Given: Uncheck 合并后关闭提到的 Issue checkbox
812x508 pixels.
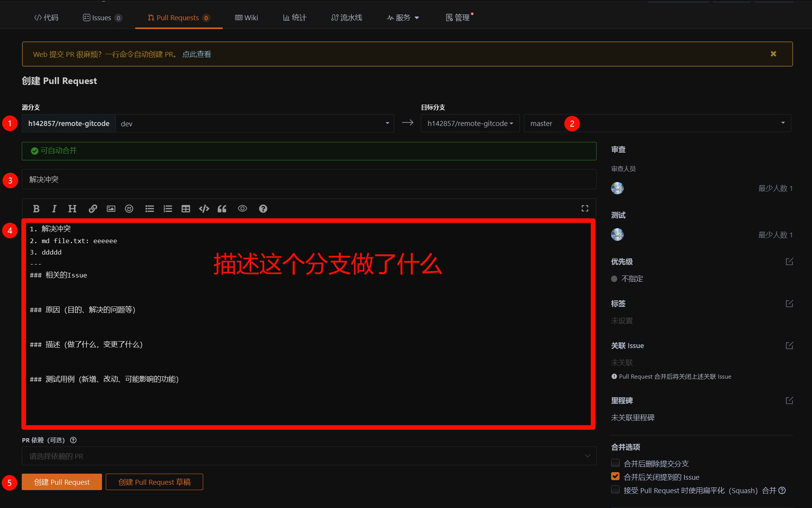Looking at the screenshot, I should tap(615, 476).
